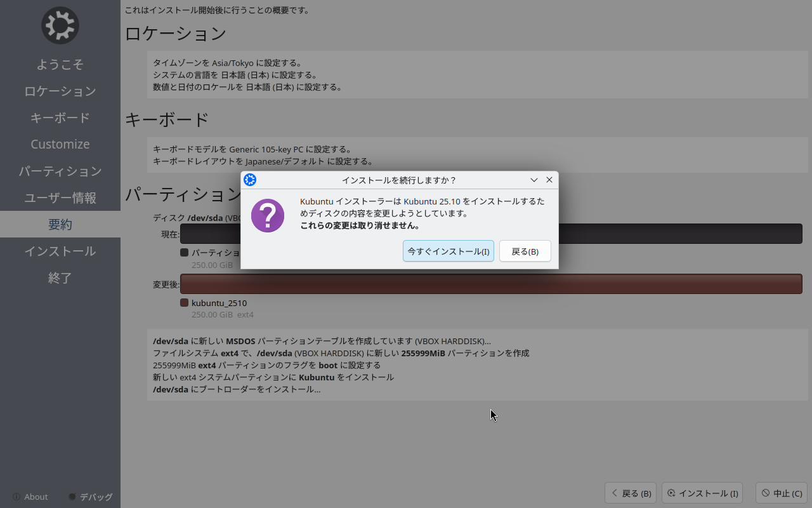Click the 変更後: label
Viewport: 812px width, 508px height.
click(166, 284)
